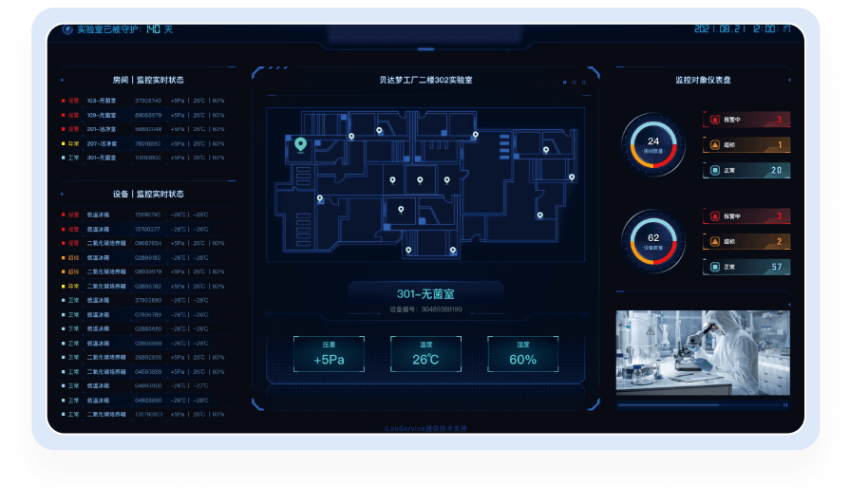Click the orange warning icon beside 超标 count 2
The height and width of the screenshot is (504, 850).
[x=715, y=242]
